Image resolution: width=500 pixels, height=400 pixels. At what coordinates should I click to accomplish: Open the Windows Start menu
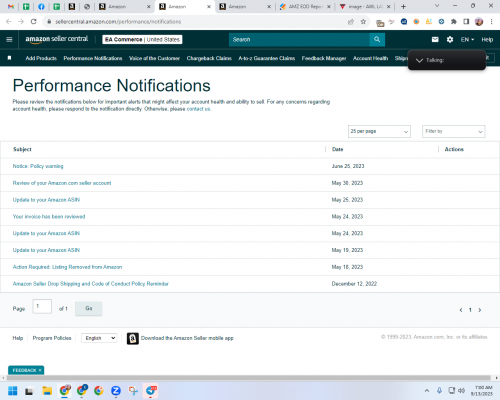(x=13, y=391)
